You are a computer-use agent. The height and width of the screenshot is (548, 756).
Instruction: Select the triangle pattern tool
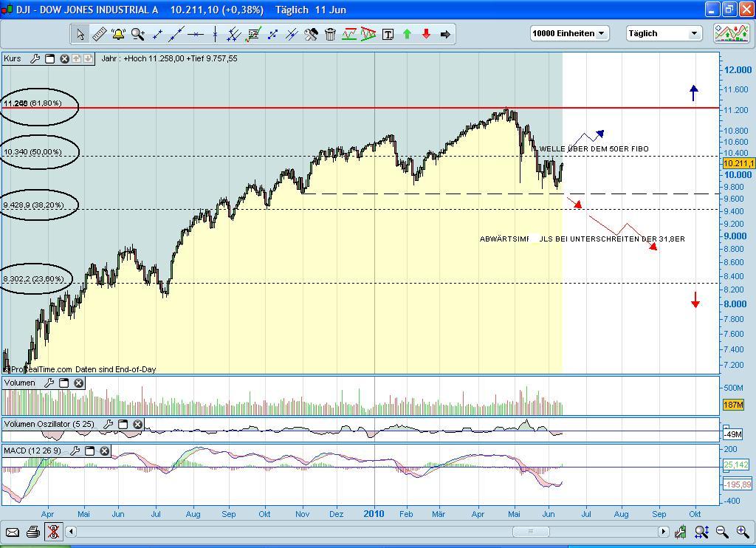pos(368,34)
